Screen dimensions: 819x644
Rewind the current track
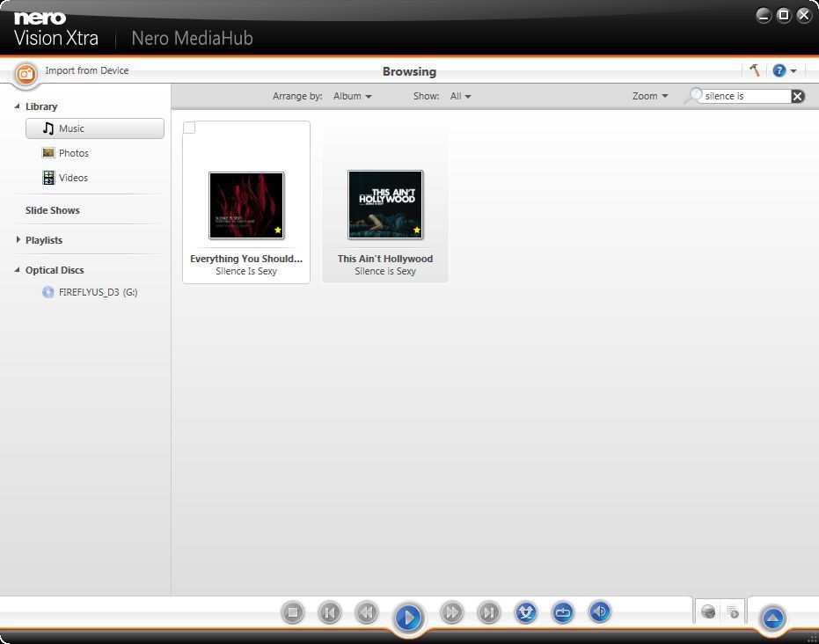367,612
